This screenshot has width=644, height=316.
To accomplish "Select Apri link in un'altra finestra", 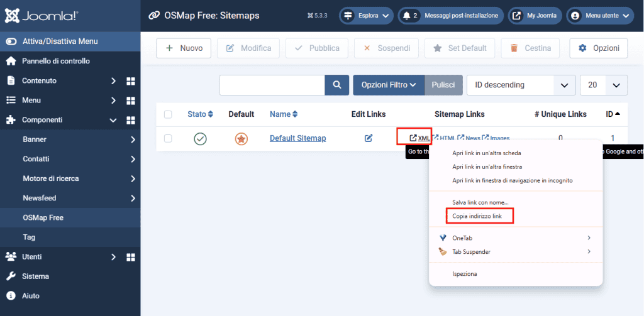I will tap(487, 166).
